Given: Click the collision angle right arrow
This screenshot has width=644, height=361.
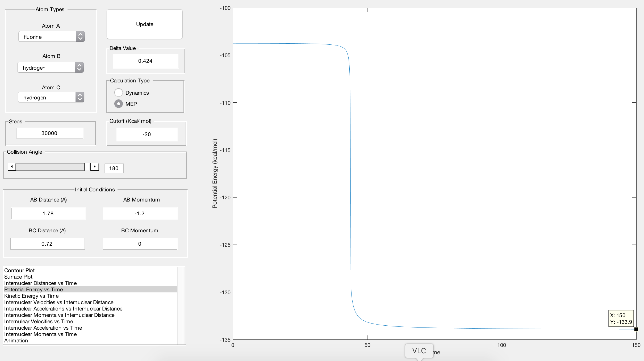Looking at the screenshot, I should (95, 167).
